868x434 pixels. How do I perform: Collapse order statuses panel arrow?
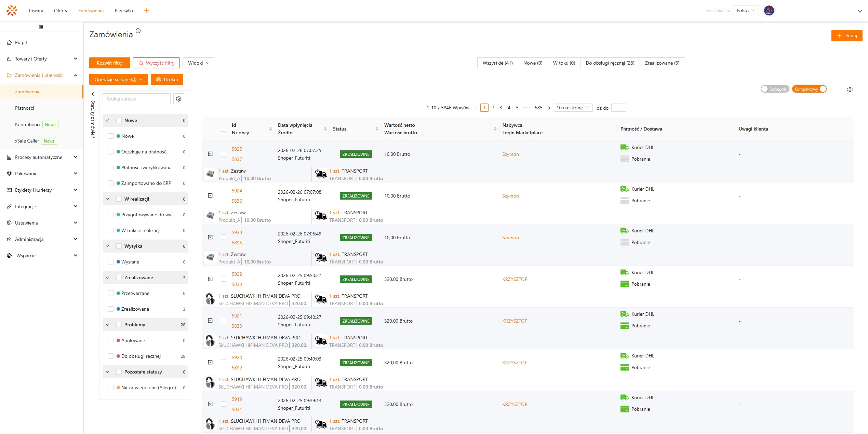click(93, 94)
